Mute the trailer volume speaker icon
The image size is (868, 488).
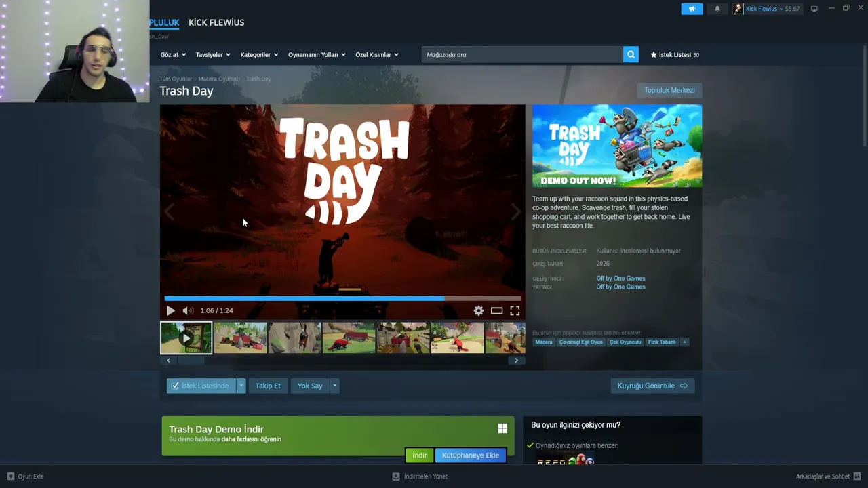[188, 310]
